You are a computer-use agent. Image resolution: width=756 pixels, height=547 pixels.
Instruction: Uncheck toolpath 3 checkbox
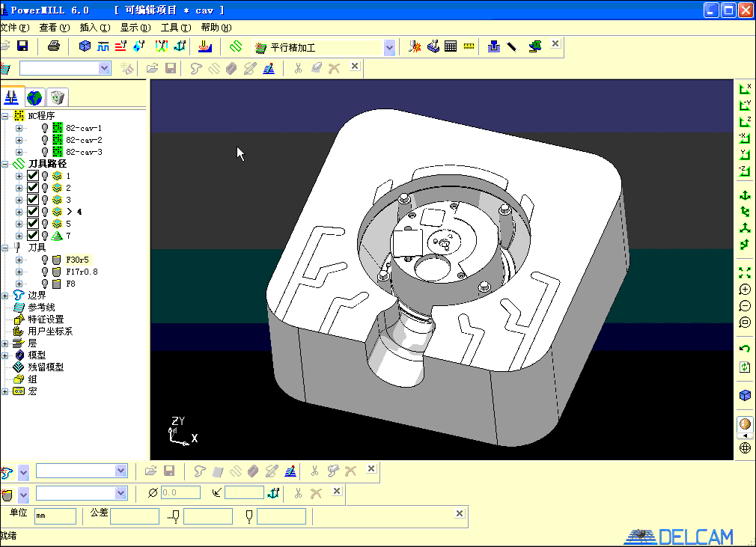[x=33, y=200]
